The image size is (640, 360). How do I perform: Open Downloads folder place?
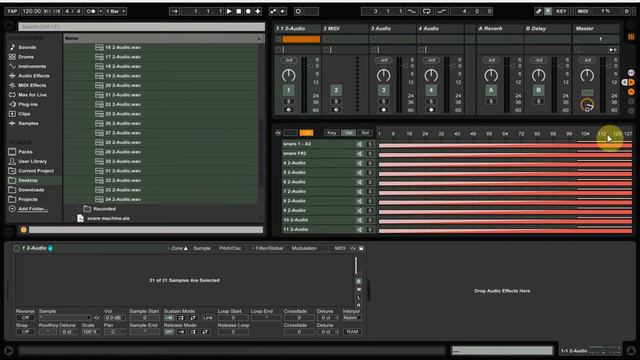[31, 190]
